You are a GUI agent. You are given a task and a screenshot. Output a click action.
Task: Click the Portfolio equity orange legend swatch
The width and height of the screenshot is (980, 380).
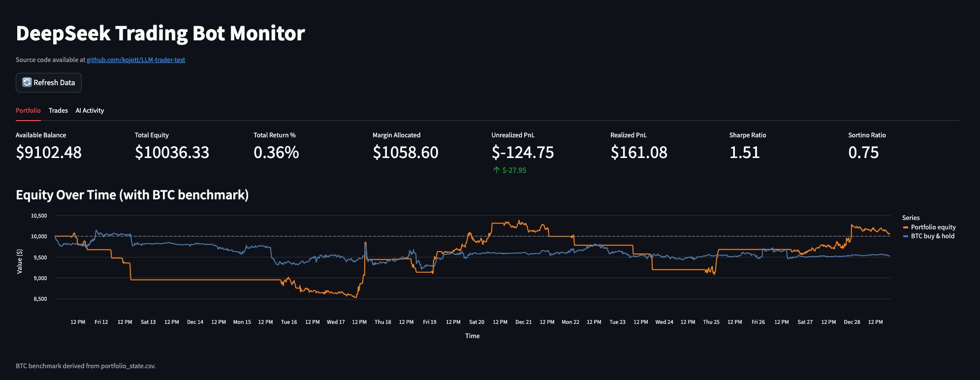[x=906, y=227]
